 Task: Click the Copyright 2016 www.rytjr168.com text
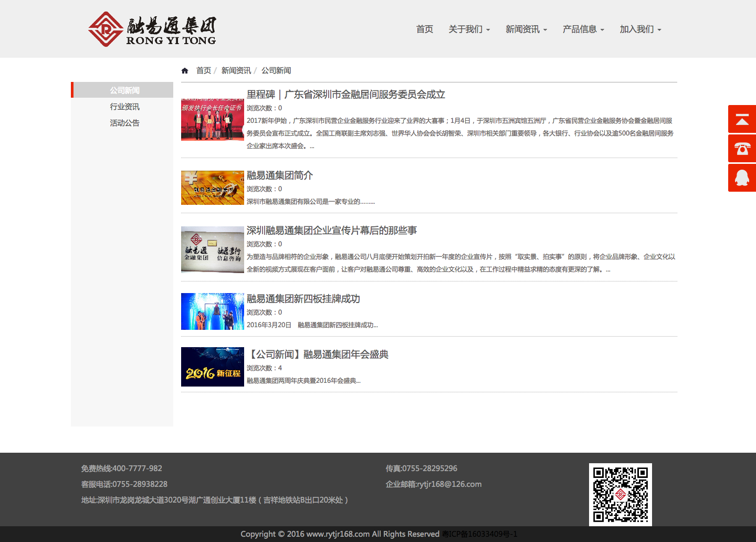(x=340, y=534)
